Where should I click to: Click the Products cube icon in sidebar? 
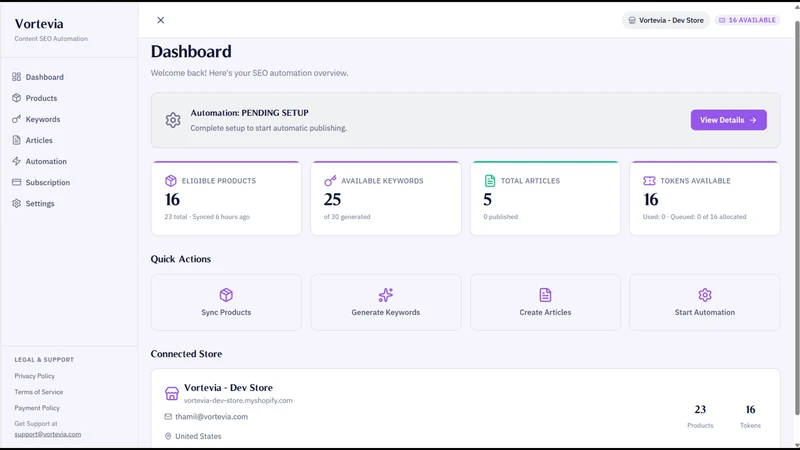pyautogui.click(x=16, y=98)
